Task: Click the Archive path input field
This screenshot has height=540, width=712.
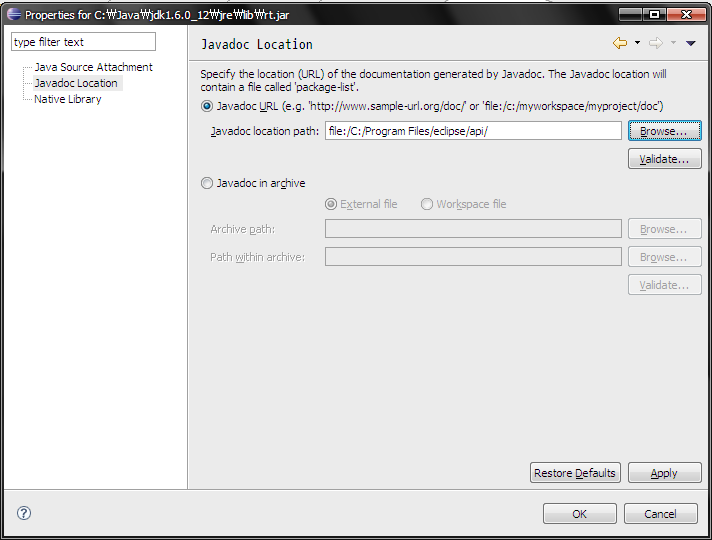Action: point(473,229)
